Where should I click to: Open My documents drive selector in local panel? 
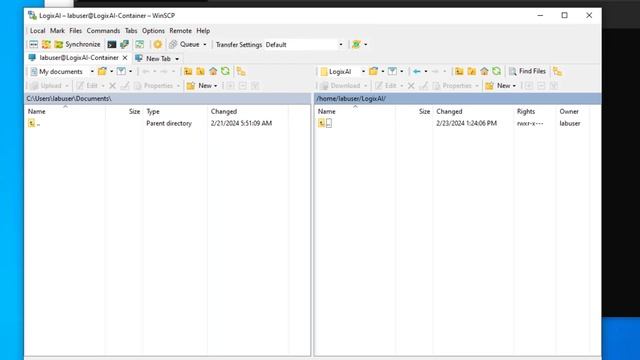tap(62, 71)
